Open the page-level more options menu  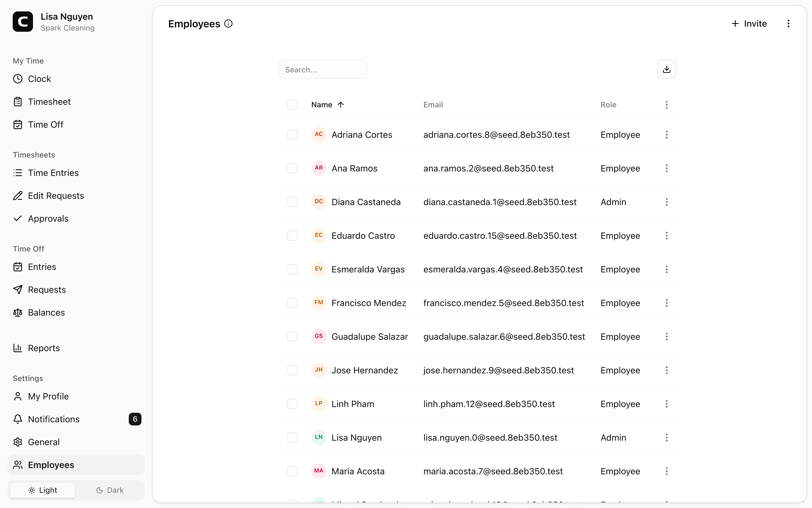click(789, 23)
